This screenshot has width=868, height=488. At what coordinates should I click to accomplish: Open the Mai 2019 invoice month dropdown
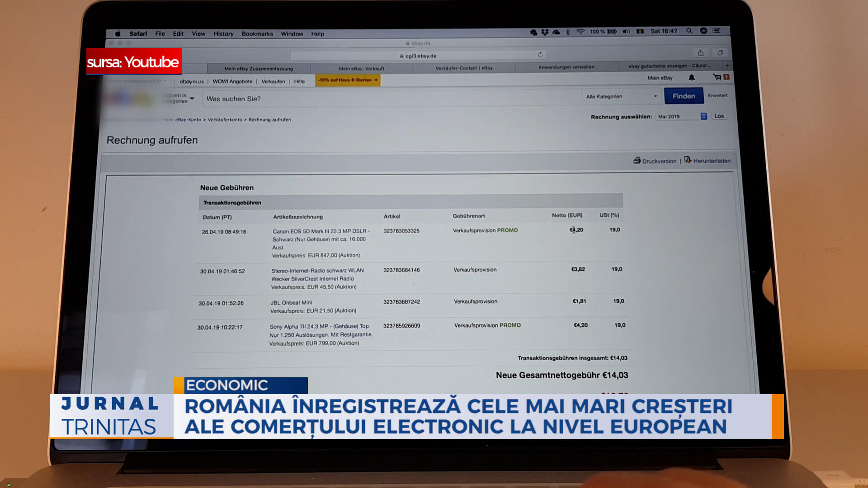tap(681, 116)
